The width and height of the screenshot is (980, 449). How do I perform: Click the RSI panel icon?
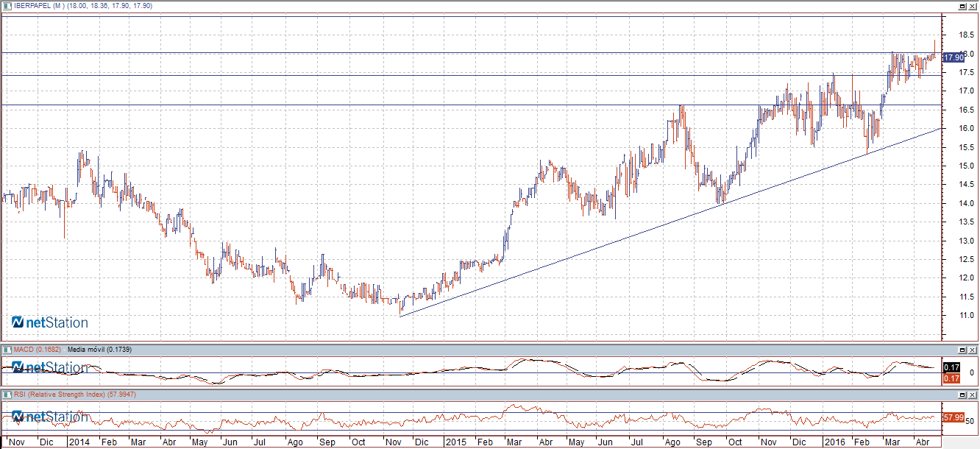[7, 395]
